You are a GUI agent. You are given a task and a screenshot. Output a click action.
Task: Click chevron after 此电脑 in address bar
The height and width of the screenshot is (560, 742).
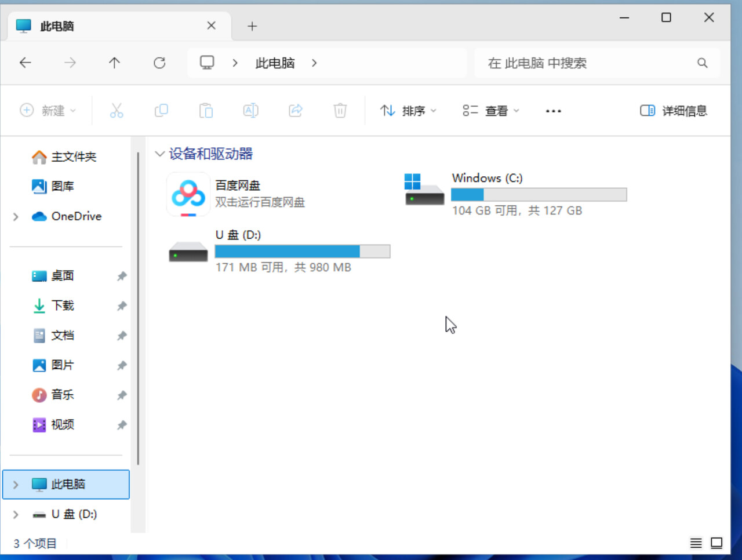pyautogui.click(x=314, y=63)
